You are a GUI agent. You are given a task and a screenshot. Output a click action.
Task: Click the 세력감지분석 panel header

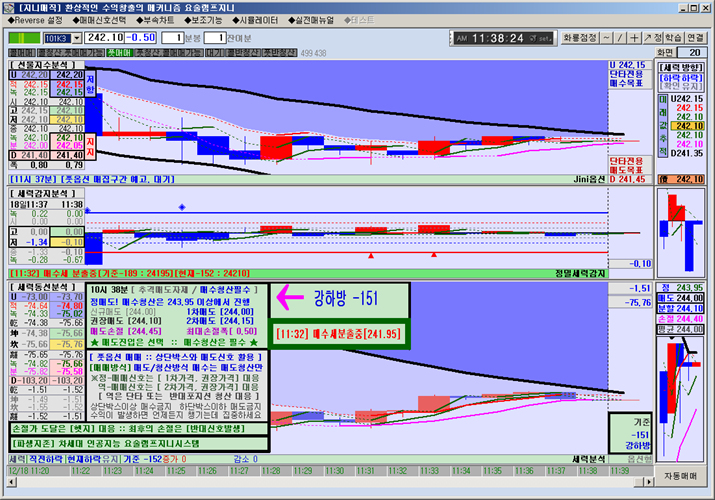pyautogui.click(x=47, y=194)
